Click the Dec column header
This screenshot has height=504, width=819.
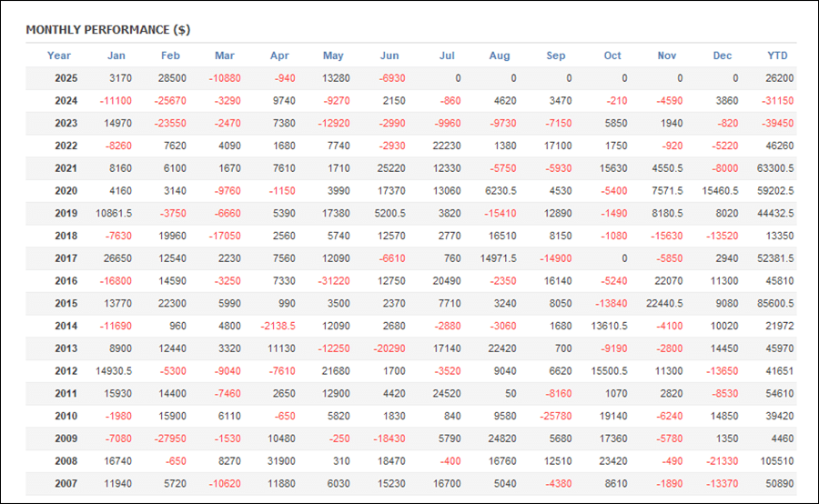coord(723,55)
